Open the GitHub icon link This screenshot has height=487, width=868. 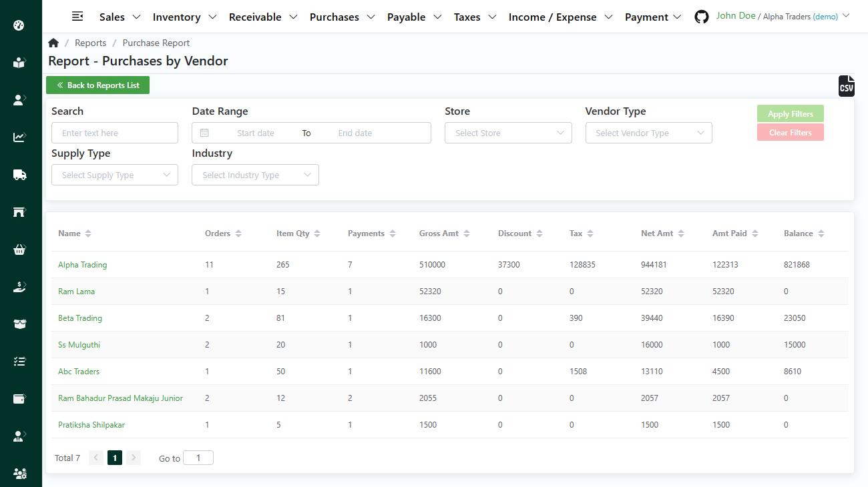tap(702, 17)
